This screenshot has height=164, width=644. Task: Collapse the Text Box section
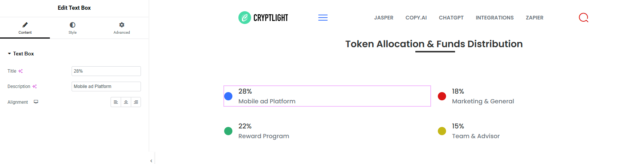point(21,54)
